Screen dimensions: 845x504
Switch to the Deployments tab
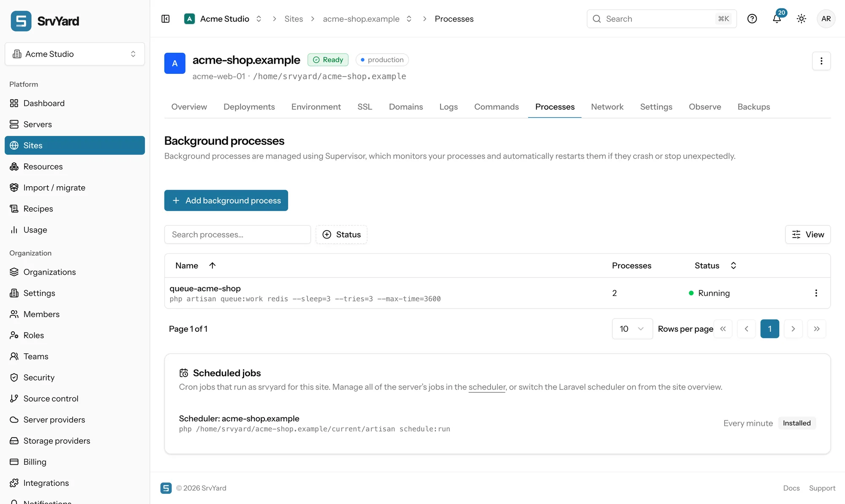[249, 107]
